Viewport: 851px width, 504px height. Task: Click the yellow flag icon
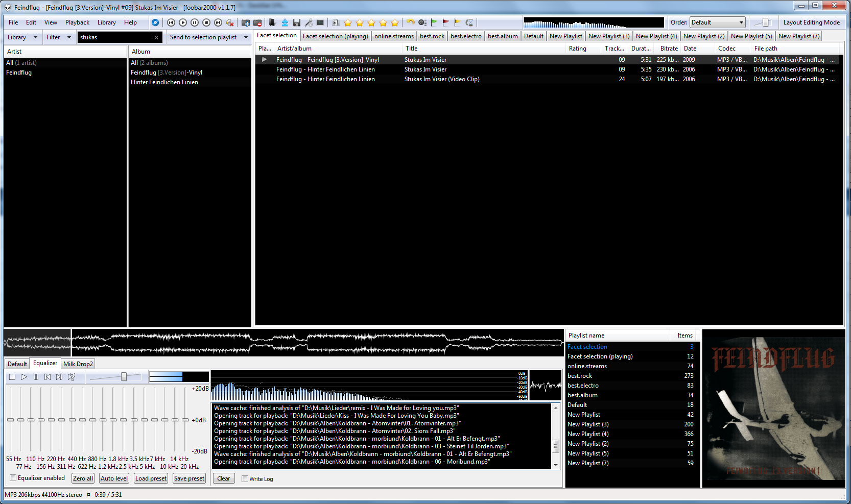(x=457, y=22)
